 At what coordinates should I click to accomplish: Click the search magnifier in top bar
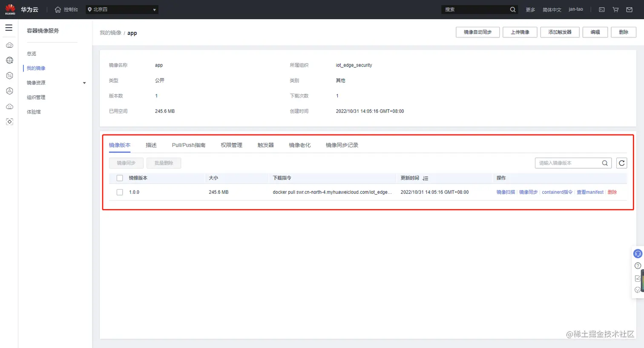pyautogui.click(x=513, y=9)
